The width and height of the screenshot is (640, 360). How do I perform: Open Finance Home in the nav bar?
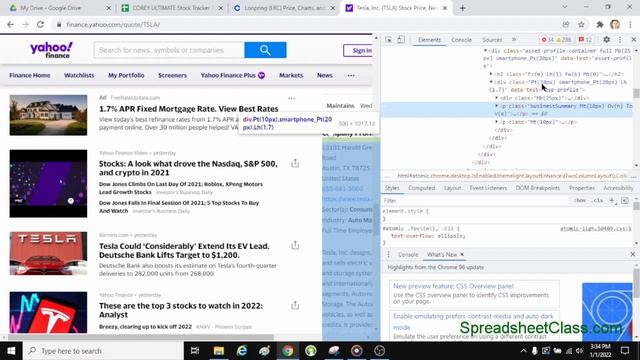(x=30, y=75)
